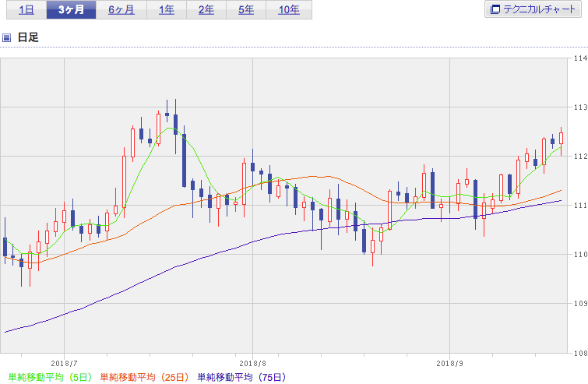Click the 日足 heading text
588x384 pixels.
(28, 37)
